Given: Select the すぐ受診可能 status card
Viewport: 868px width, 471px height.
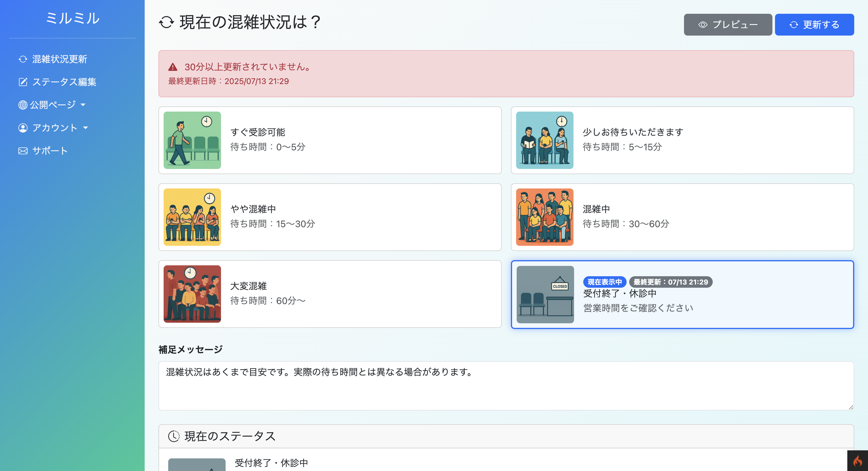Looking at the screenshot, I should pos(330,140).
